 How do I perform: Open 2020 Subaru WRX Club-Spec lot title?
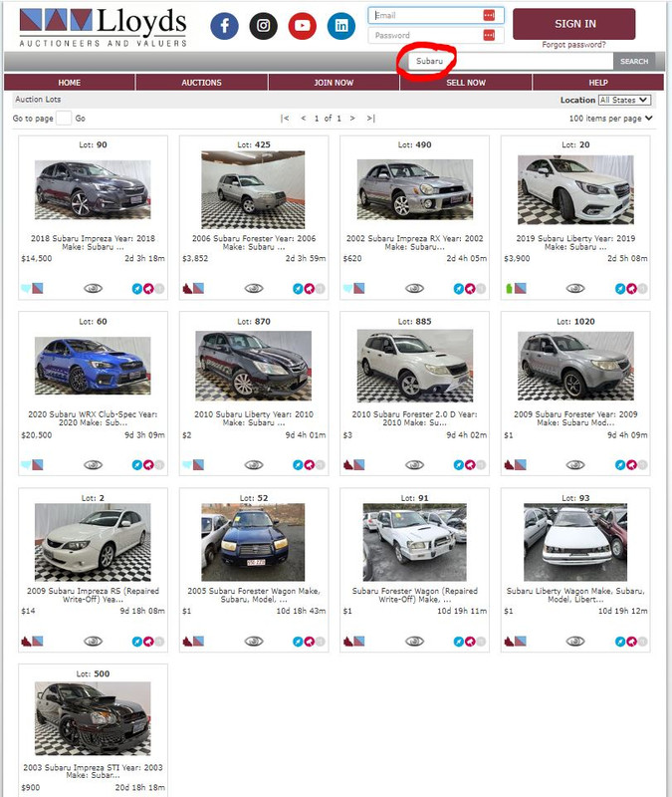tap(93, 418)
